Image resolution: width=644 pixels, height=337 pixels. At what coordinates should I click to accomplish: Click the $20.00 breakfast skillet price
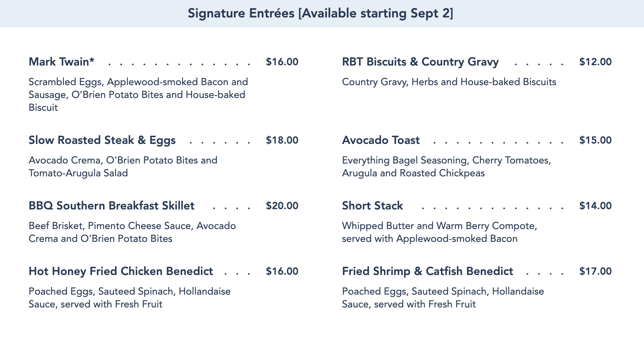click(282, 206)
